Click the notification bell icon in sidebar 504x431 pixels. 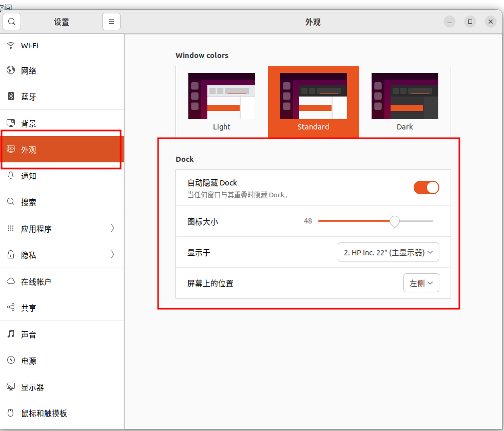click(10, 176)
